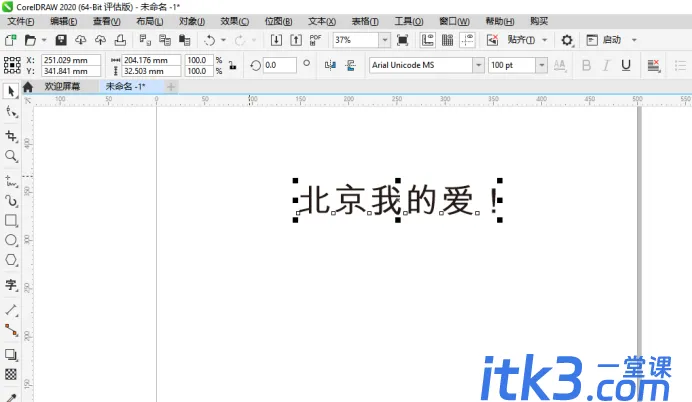Print the document

(x=120, y=40)
